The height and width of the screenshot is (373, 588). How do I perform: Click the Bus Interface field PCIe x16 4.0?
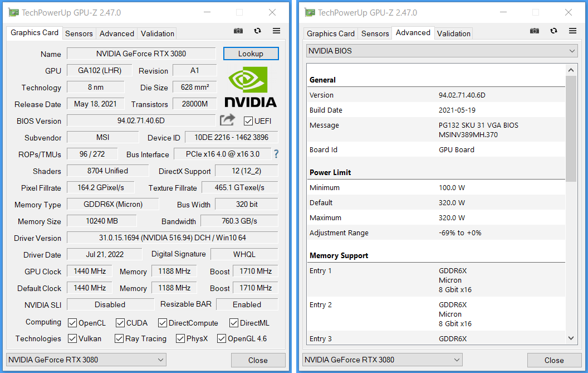[x=222, y=154]
